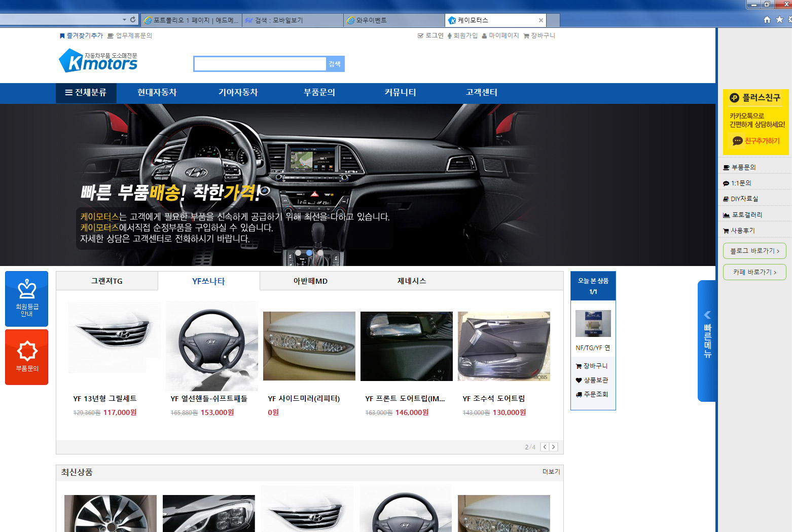Viewport: 792px width, 532px height.
Task: Click 친구추가하기 KakaoTalk button
Action: pos(756,141)
